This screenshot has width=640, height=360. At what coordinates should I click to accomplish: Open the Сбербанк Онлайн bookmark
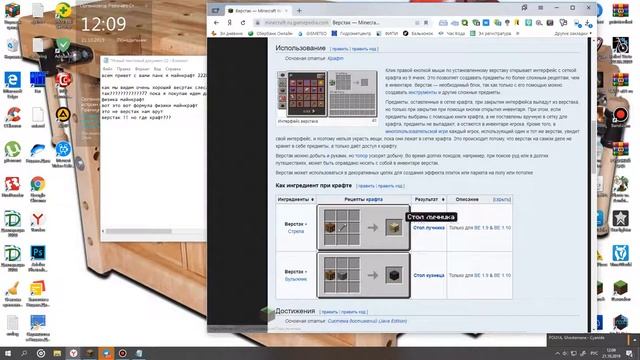pos(271,33)
